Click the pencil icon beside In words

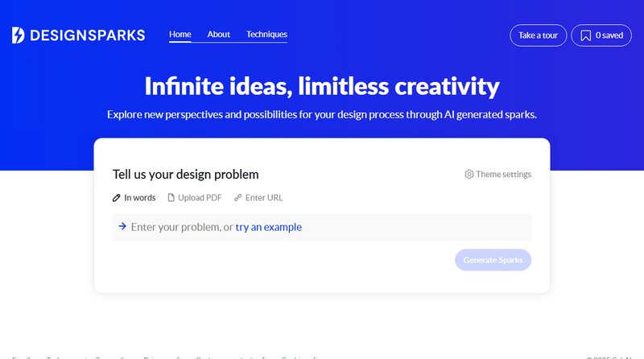(x=117, y=198)
